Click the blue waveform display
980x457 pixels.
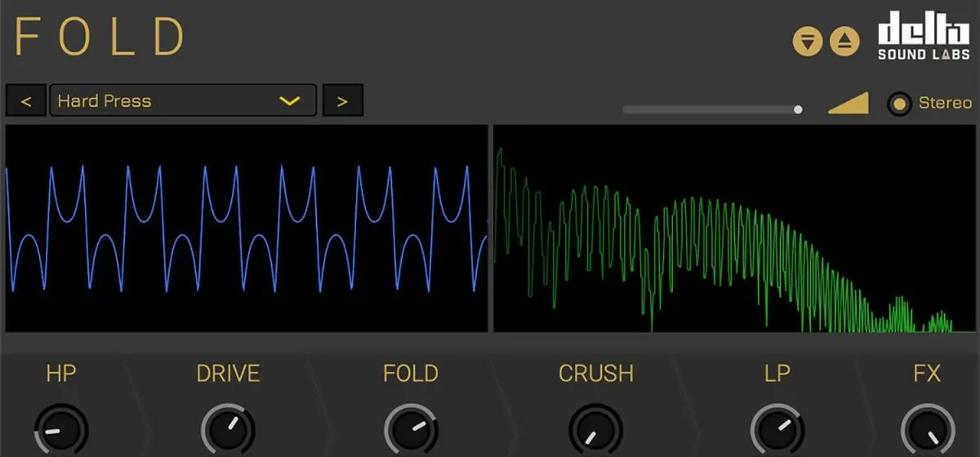(x=247, y=228)
